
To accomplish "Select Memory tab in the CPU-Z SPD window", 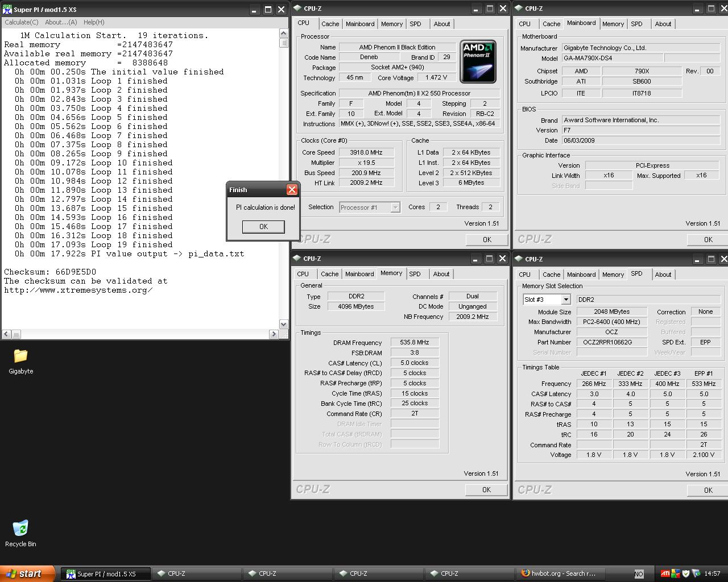I will click(x=613, y=275).
